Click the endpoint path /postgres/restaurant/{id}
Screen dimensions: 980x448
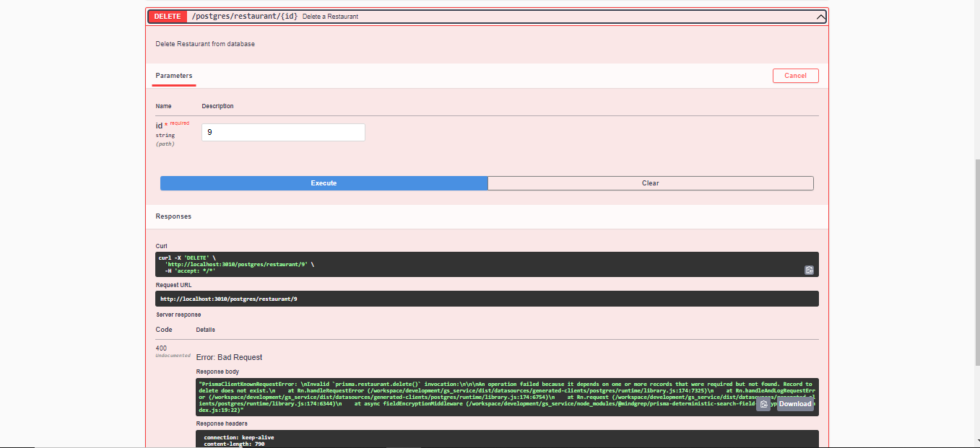(245, 16)
